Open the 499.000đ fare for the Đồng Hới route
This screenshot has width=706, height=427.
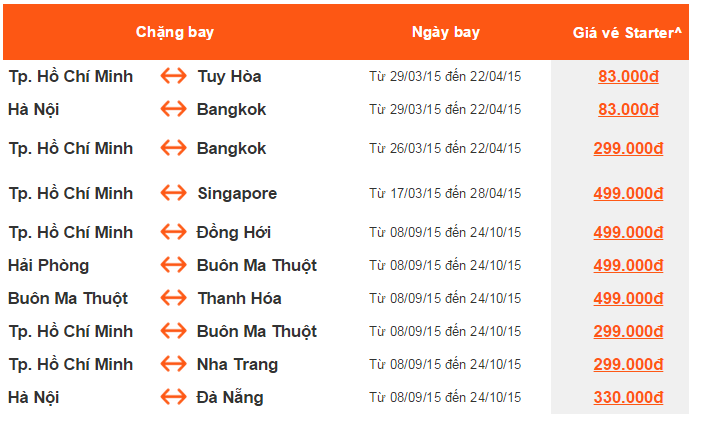coord(628,232)
